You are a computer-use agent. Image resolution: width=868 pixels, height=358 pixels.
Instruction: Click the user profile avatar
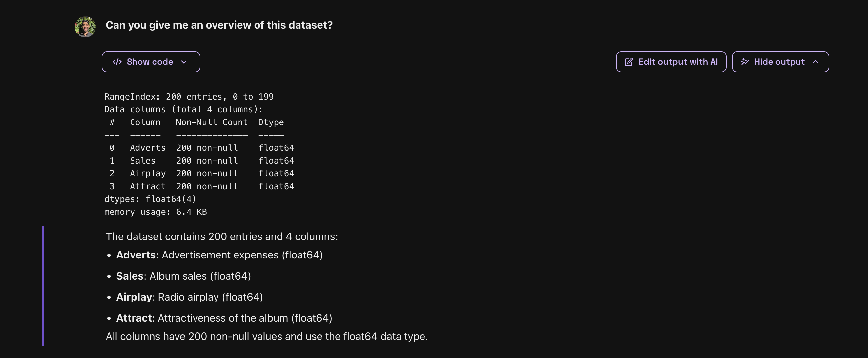click(85, 27)
